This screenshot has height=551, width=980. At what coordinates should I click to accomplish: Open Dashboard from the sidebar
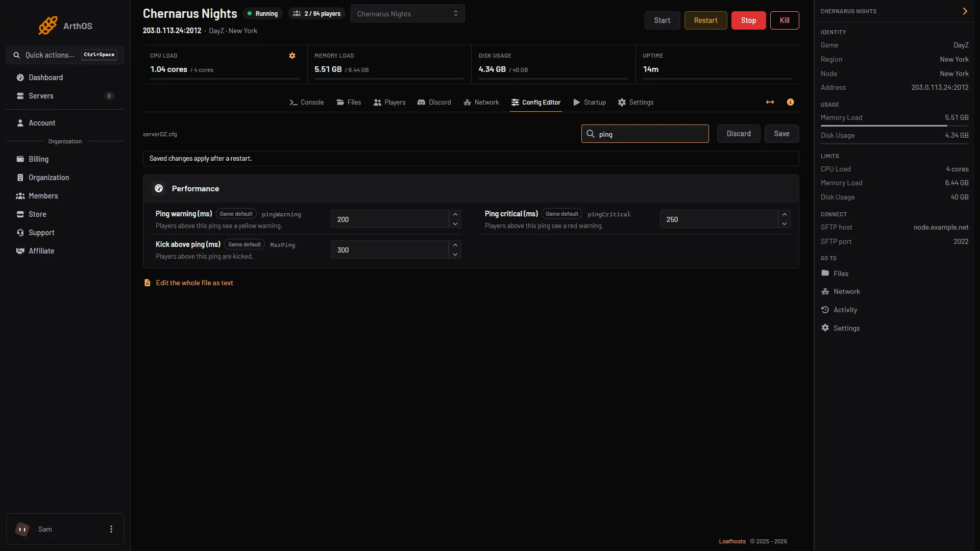coord(65,78)
